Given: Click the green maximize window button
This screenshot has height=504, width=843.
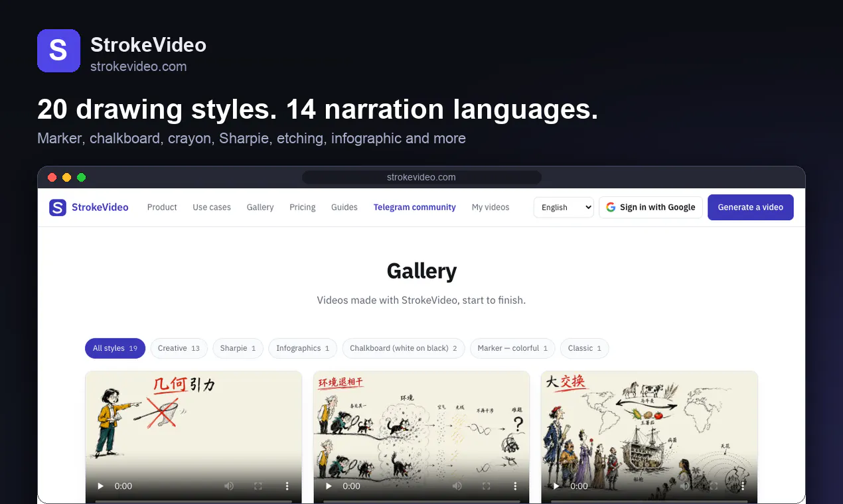Looking at the screenshot, I should (81, 177).
